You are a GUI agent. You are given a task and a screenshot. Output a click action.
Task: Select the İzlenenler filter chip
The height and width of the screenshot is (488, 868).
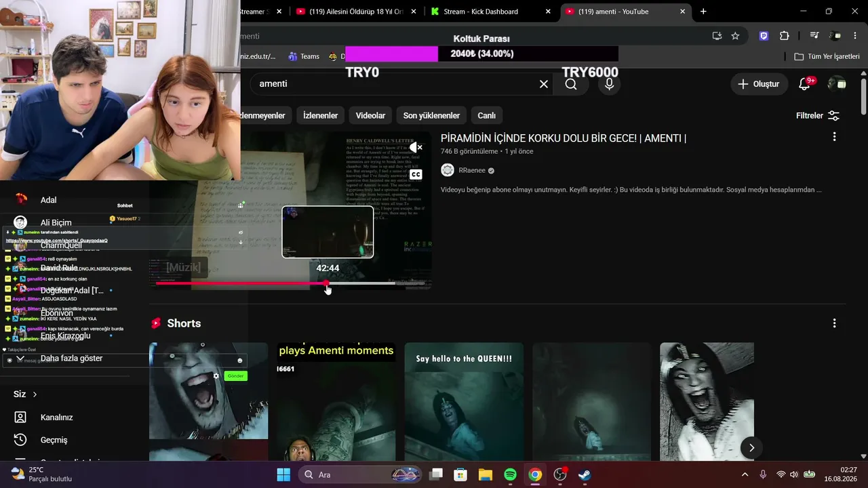coord(320,116)
